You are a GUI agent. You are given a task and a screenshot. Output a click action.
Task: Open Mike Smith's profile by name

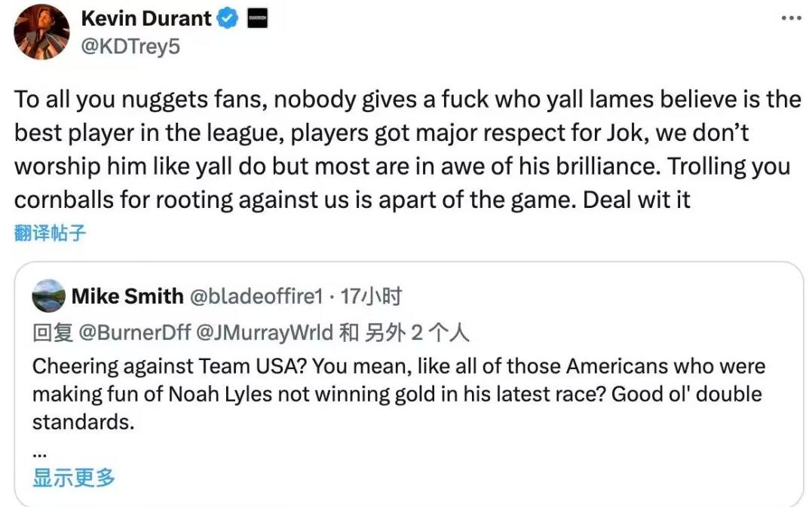pos(127,297)
